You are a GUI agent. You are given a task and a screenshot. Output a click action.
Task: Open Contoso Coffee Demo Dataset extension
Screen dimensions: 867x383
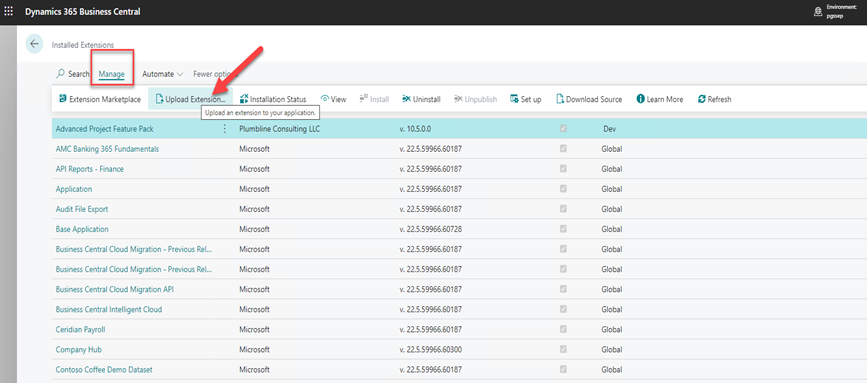tap(104, 369)
